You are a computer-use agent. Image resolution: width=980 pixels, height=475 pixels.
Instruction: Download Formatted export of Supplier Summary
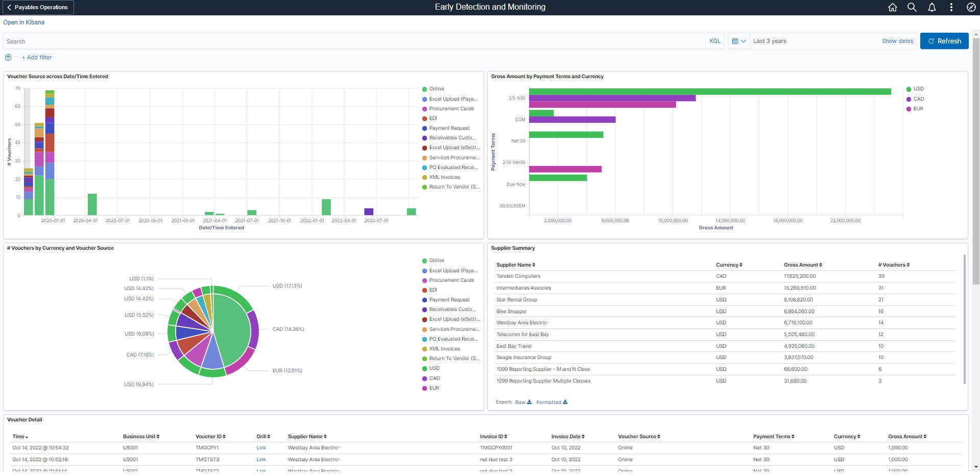point(552,402)
